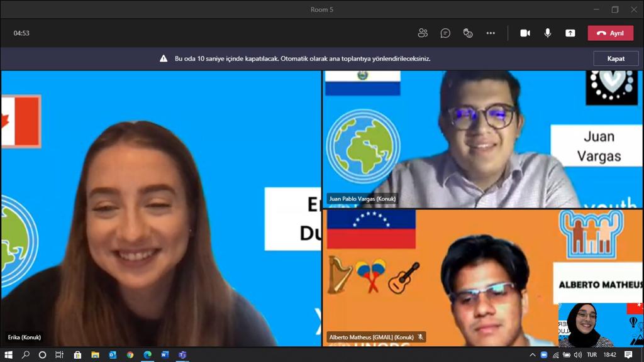The height and width of the screenshot is (362, 644).
Task: Toggle the camera on or off
Action: point(525,33)
